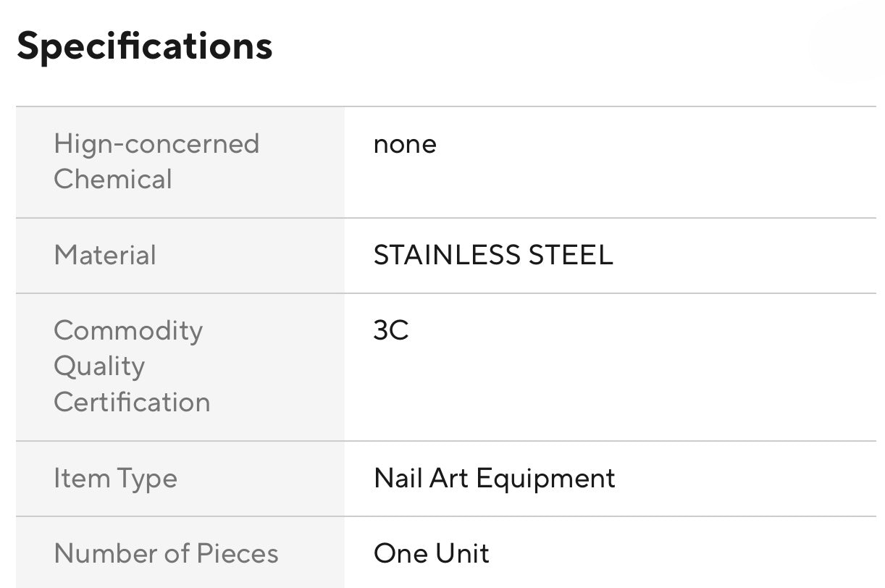Click the Specifications heading
Image resolution: width=885 pixels, height=588 pixels.
(x=144, y=46)
